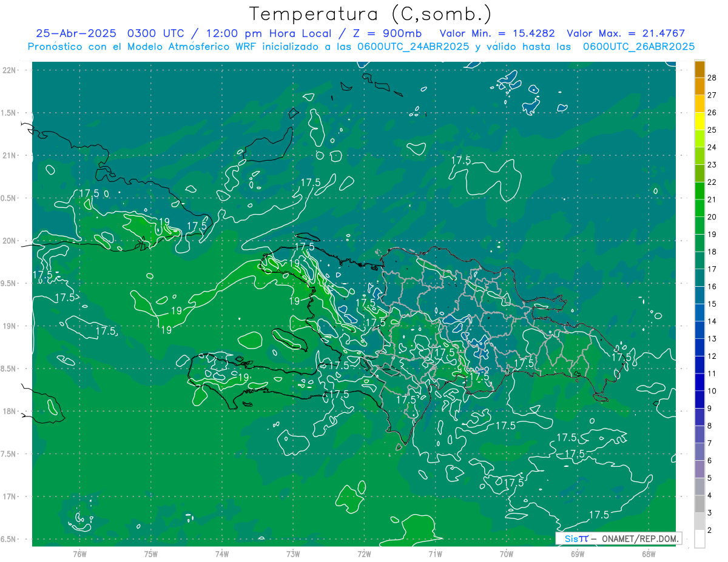Click the map title "Temperatura (C,somb.)"
728x562 pixels.
click(x=371, y=14)
